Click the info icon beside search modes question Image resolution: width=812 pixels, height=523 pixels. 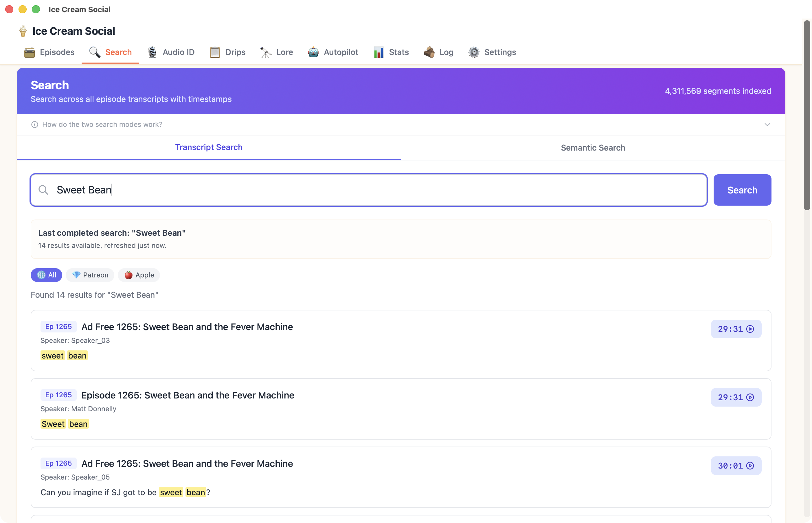click(35, 125)
